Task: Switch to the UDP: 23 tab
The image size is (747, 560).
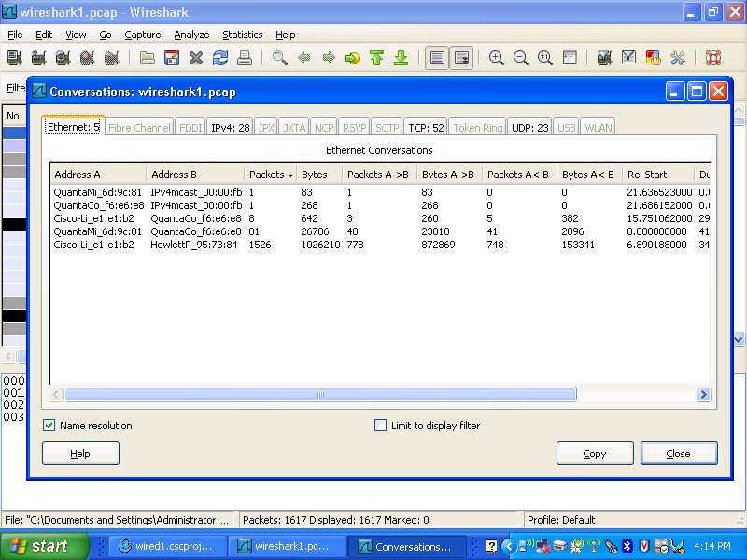Action: 529,128
